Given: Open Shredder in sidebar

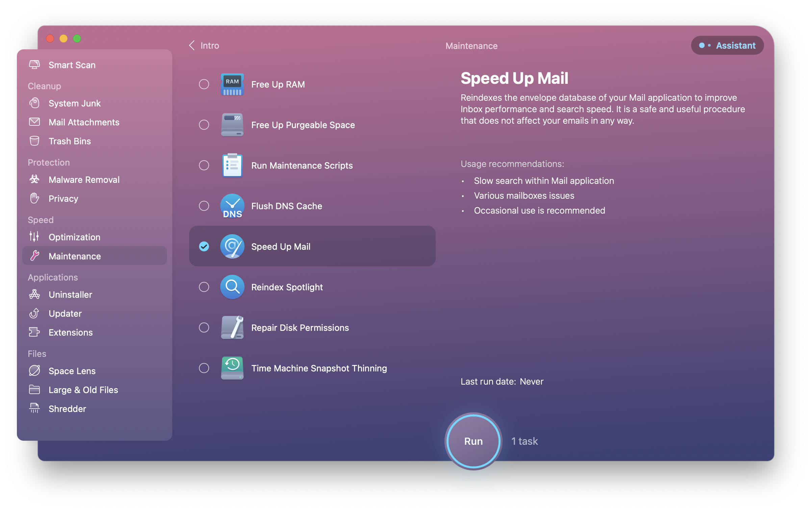Looking at the screenshot, I should tap(67, 409).
